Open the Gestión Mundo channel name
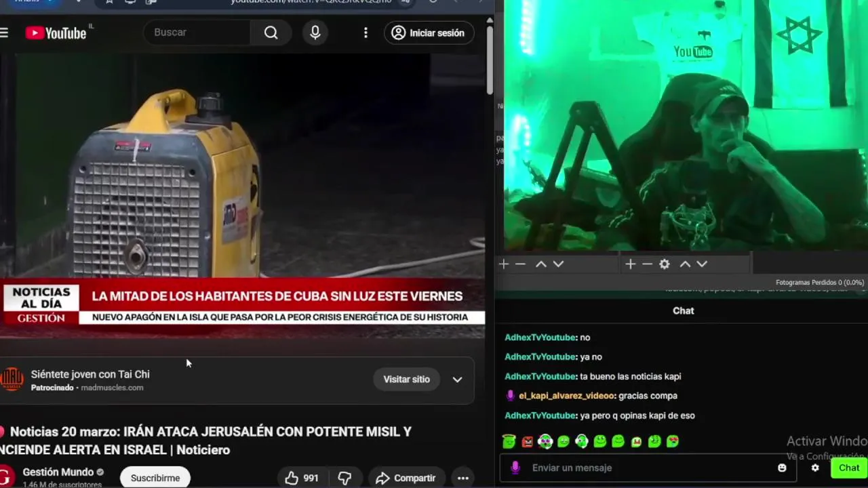868x488 pixels. click(58, 472)
